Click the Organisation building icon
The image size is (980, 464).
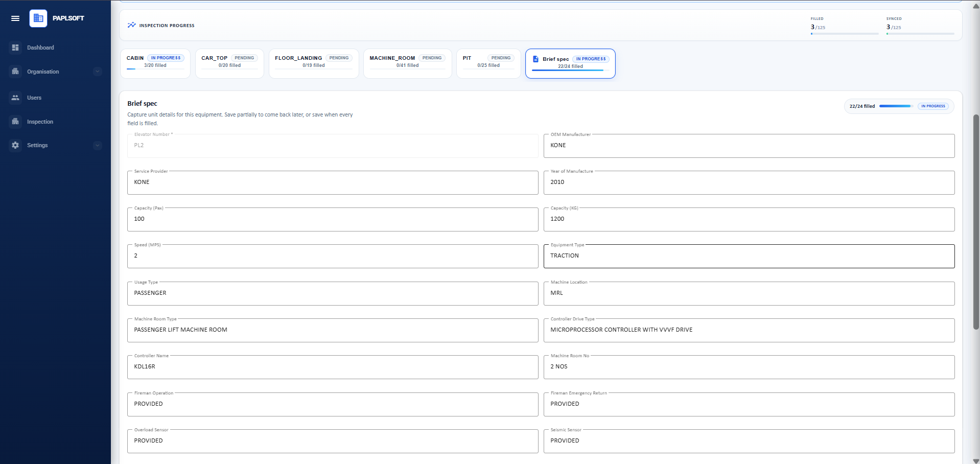pyautogui.click(x=15, y=72)
